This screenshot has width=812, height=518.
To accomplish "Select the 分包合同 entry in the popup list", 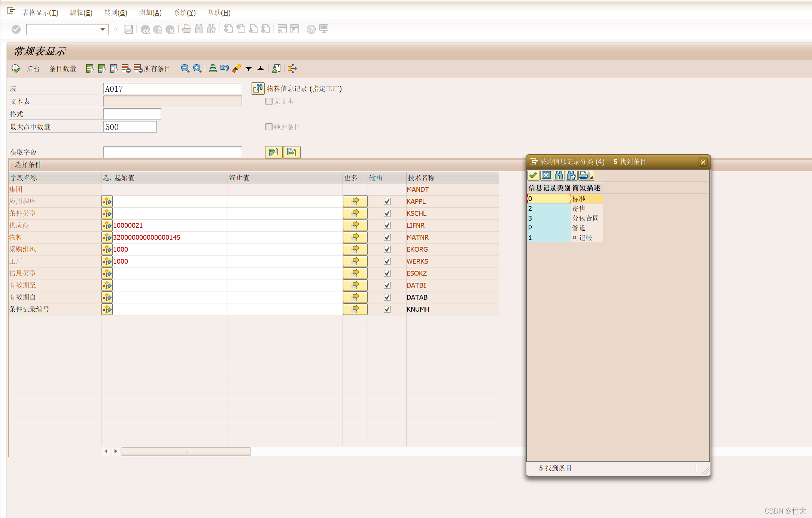I will (585, 218).
